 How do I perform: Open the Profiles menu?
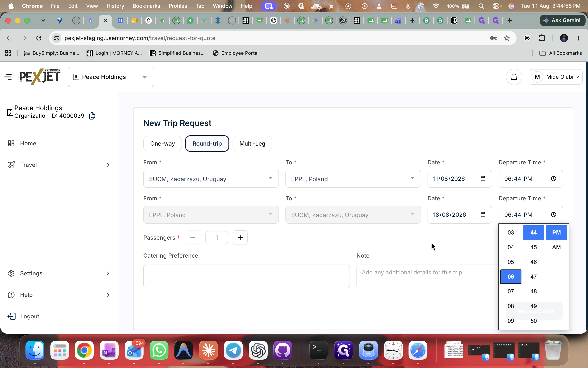178,6
